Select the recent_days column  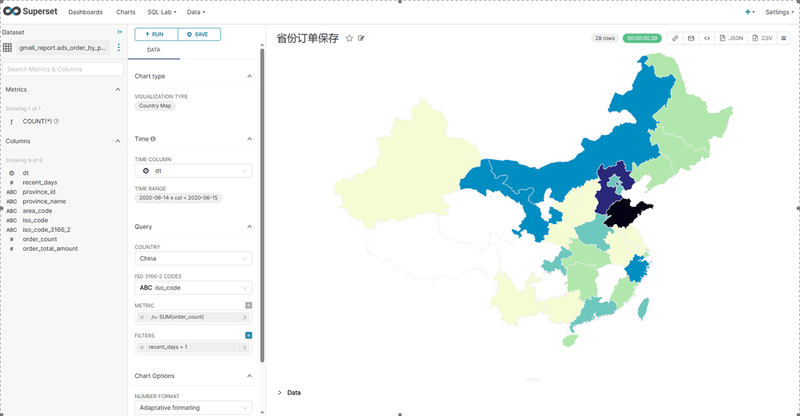40,182
